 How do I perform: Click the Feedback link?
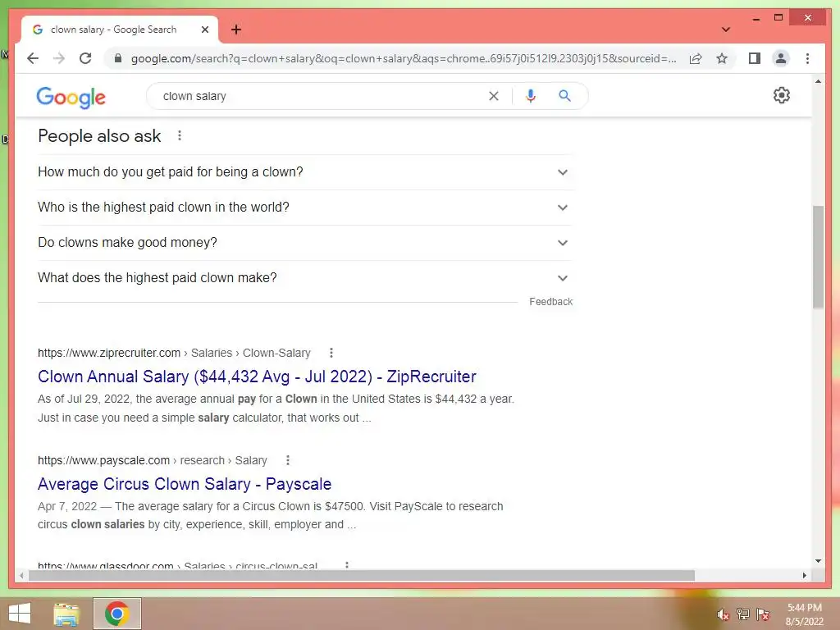(x=550, y=302)
